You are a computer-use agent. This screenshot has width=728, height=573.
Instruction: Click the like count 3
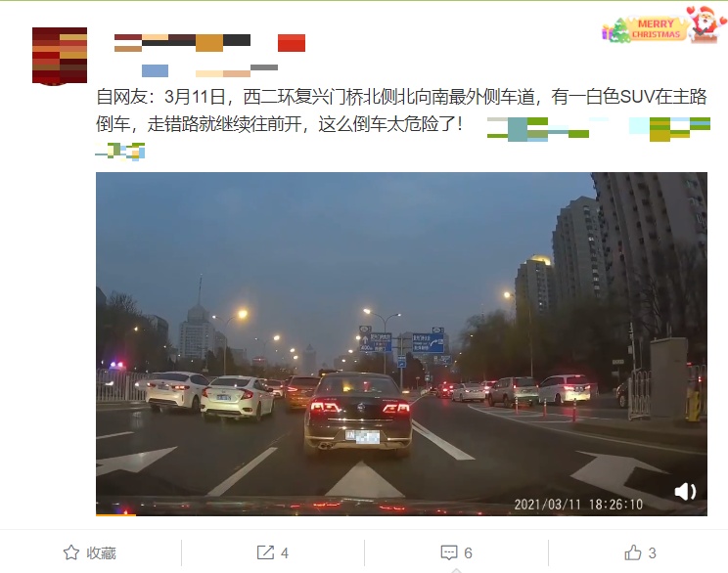pyautogui.click(x=652, y=553)
